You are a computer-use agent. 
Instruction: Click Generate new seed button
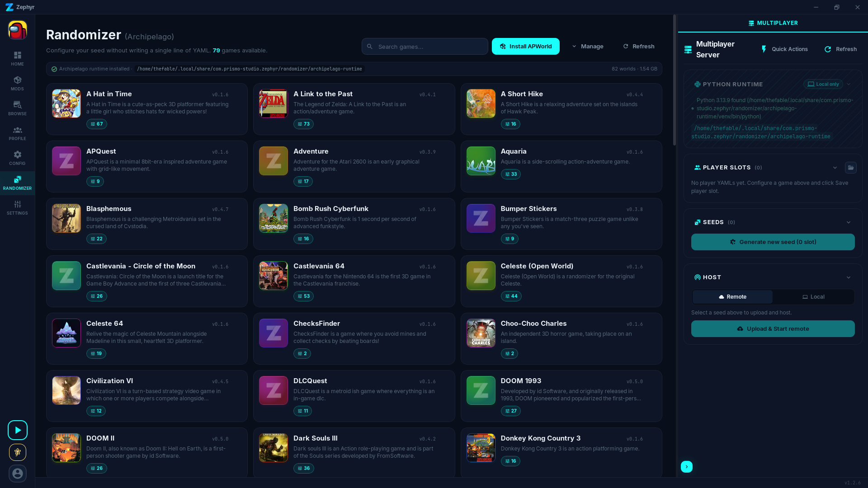pyautogui.click(x=773, y=242)
